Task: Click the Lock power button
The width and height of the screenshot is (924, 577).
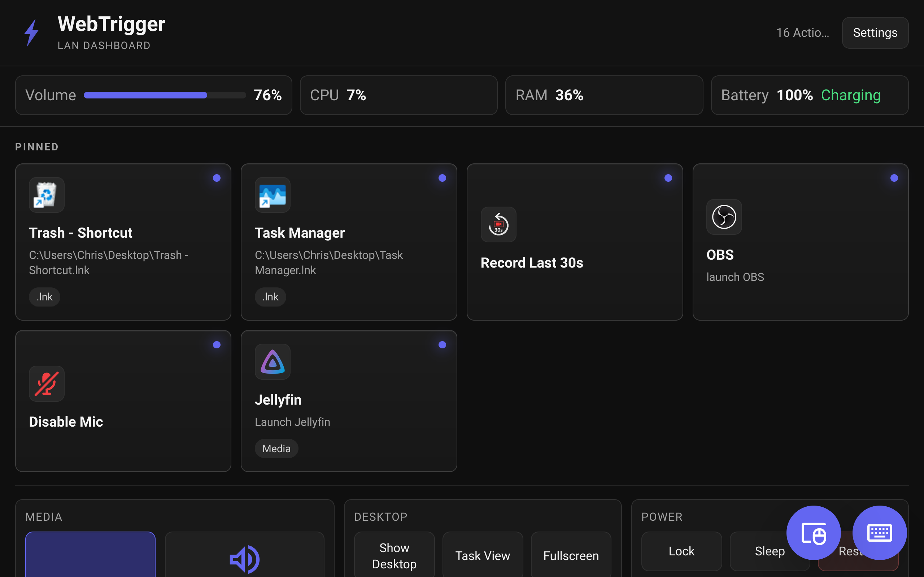Action: [681, 551]
